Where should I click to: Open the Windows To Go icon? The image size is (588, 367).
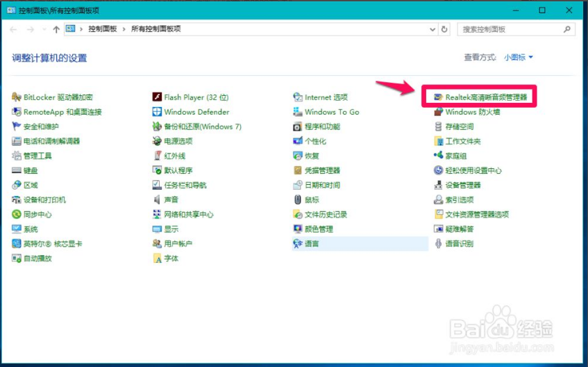coord(298,112)
